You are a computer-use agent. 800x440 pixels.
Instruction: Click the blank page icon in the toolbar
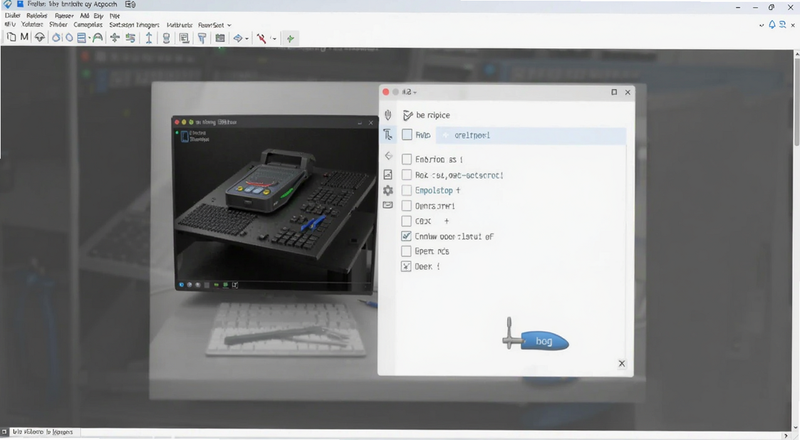[x=11, y=37]
